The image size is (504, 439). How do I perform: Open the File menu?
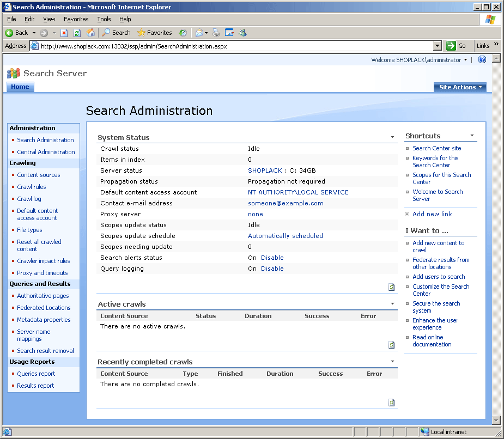[11, 19]
